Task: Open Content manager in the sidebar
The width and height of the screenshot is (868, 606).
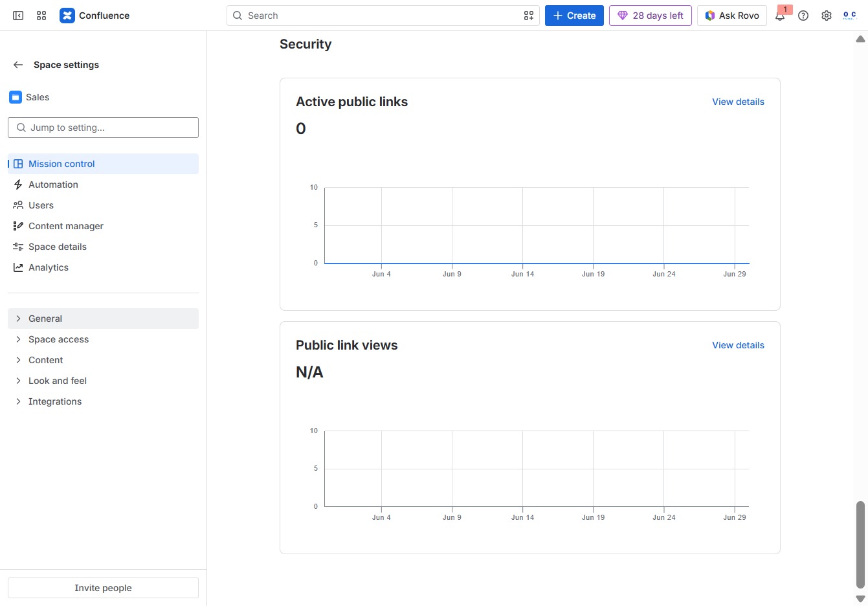Action: pyautogui.click(x=103, y=226)
